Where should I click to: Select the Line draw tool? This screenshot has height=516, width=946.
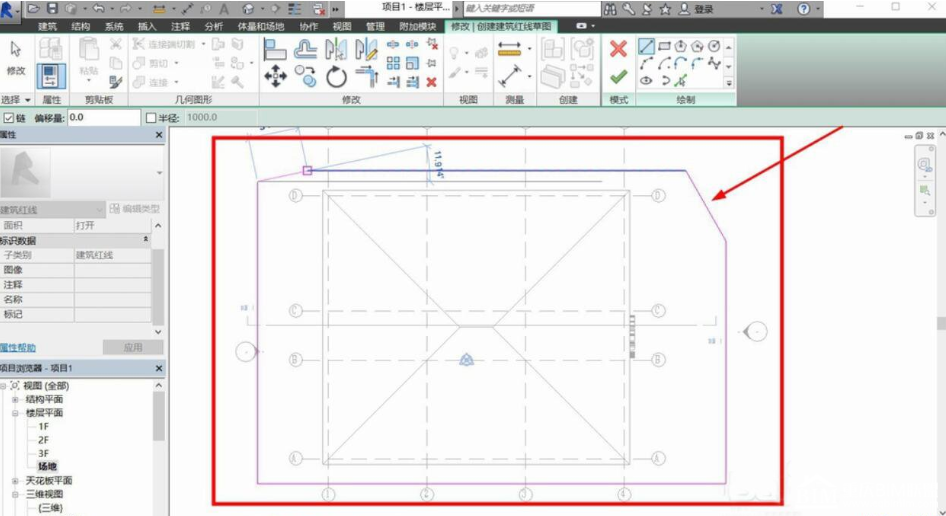click(x=646, y=46)
